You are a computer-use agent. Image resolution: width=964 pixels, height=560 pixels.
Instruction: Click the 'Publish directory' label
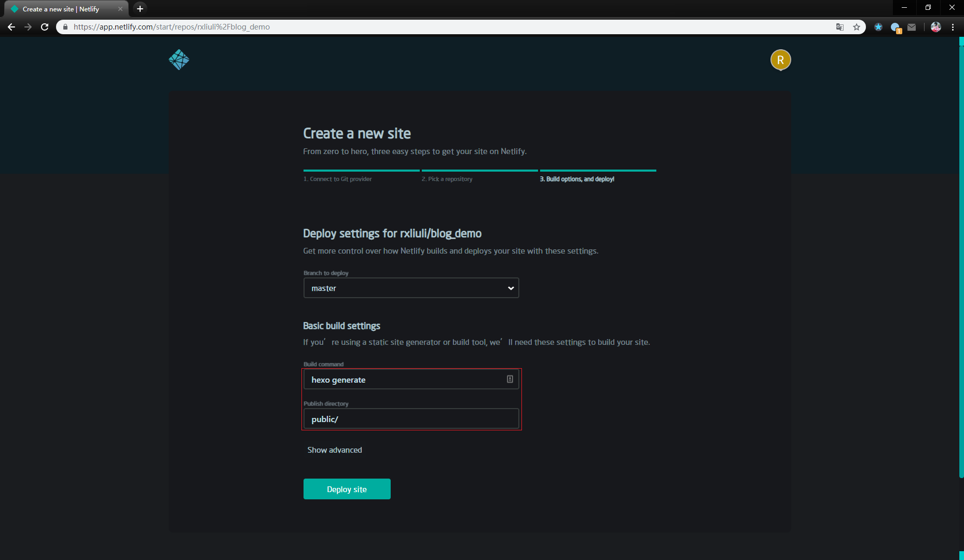(x=326, y=403)
